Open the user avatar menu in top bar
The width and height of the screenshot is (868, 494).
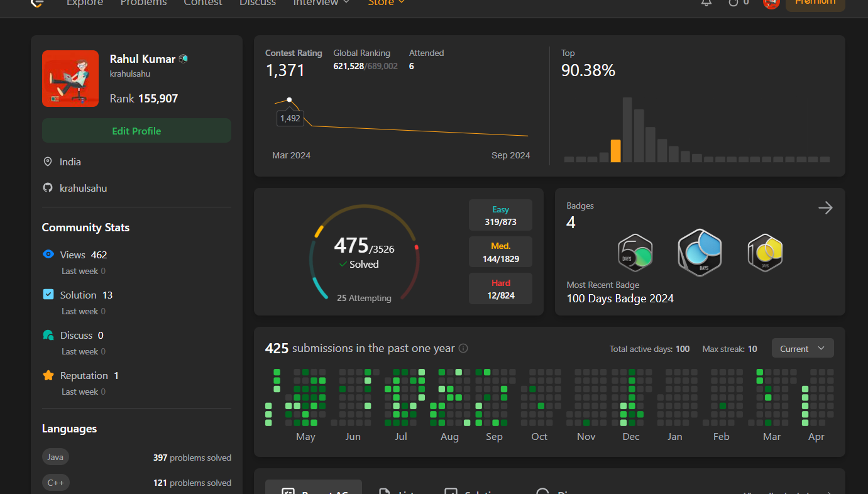[771, 3]
